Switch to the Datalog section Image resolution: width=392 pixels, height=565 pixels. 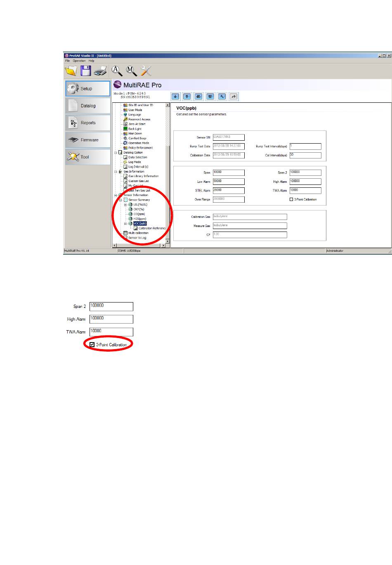pos(88,106)
